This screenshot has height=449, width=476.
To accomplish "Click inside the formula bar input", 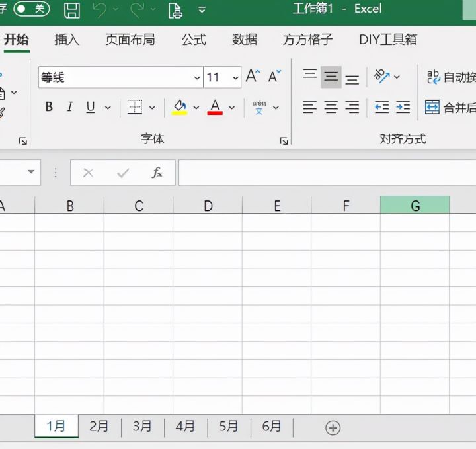I will [x=327, y=173].
